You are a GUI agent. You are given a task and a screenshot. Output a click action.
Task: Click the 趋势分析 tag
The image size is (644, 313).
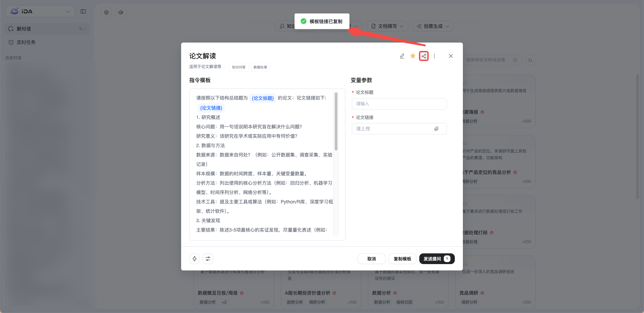[295, 302]
